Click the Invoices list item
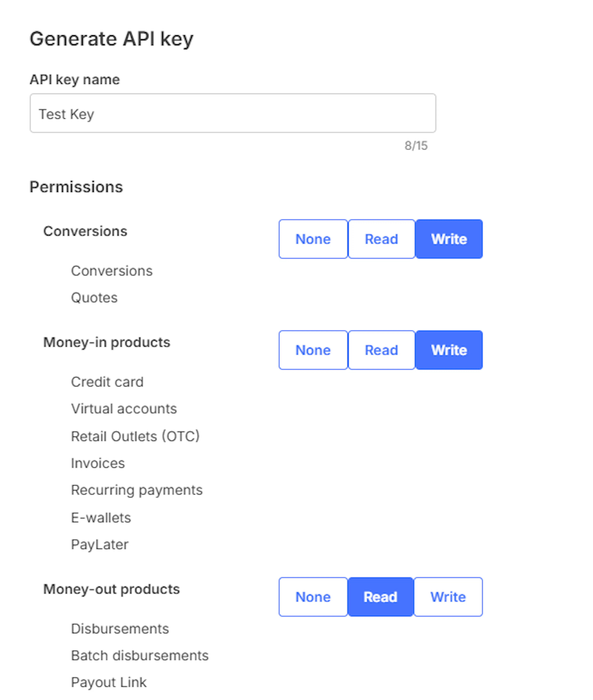Screen dimensions: 593x700 [x=98, y=463]
